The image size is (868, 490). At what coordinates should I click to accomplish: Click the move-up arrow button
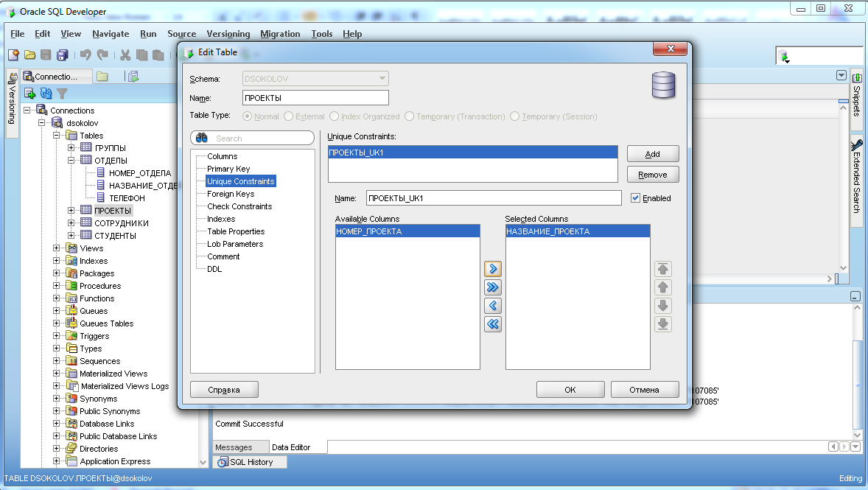tap(662, 287)
